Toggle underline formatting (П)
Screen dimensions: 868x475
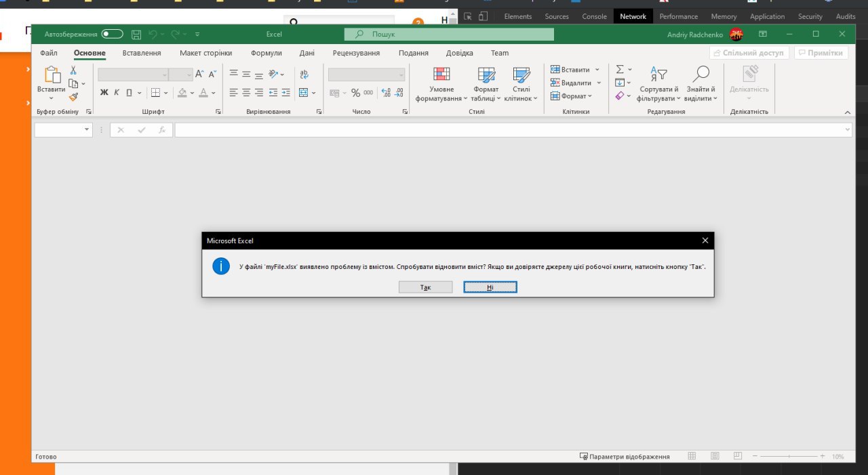129,93
